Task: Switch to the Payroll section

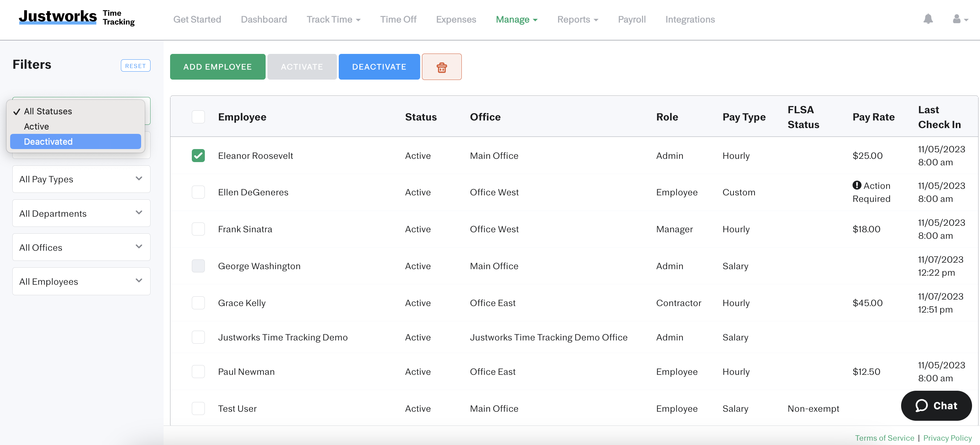Action: coord(631,20)
